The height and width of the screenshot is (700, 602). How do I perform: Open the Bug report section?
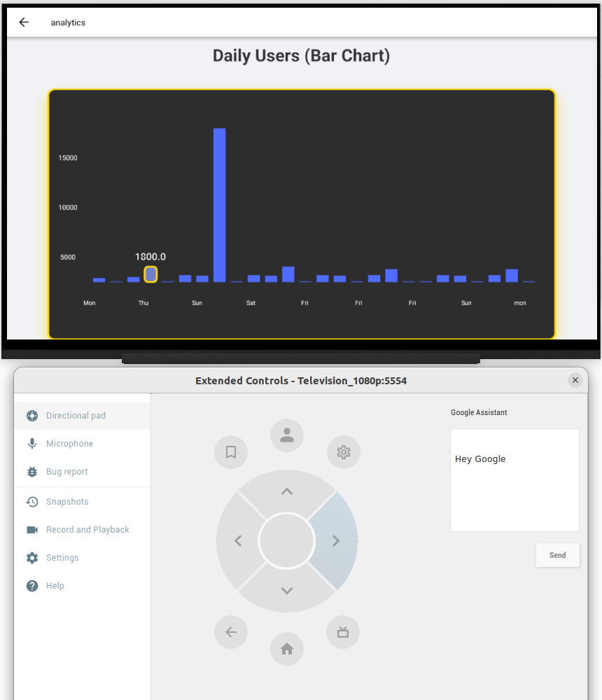[67, 471]
